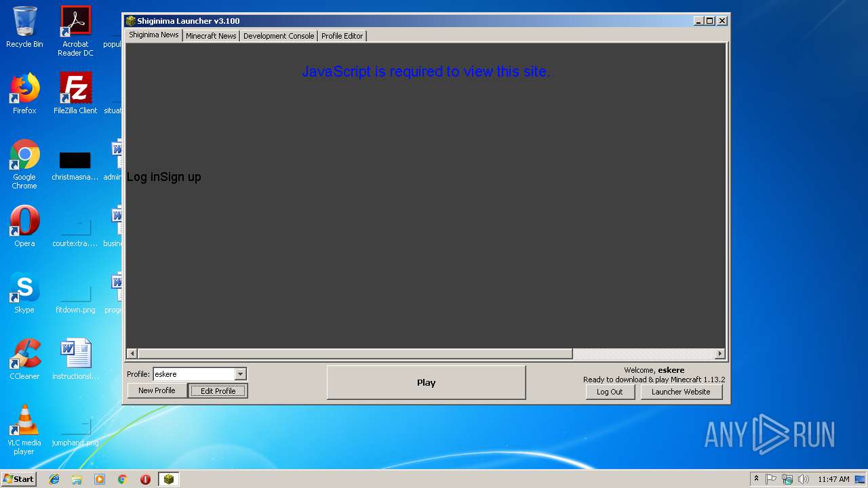Open CCleaner desktop shortcut
The image size is (868, 488).
point(24,359)
